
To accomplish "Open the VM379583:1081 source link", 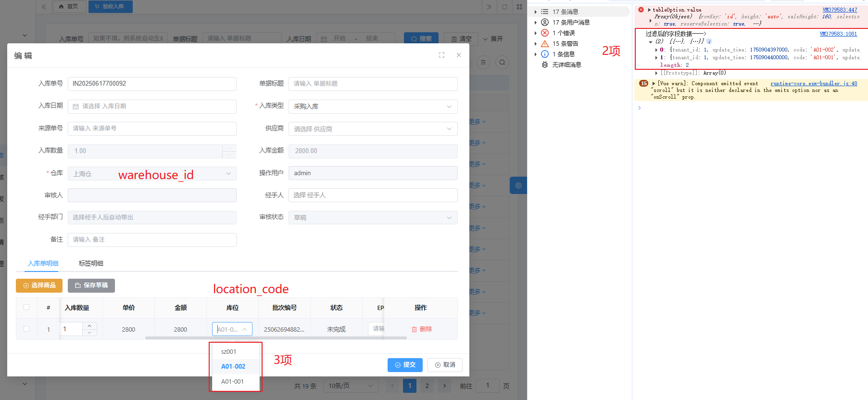I will [838, 34].
